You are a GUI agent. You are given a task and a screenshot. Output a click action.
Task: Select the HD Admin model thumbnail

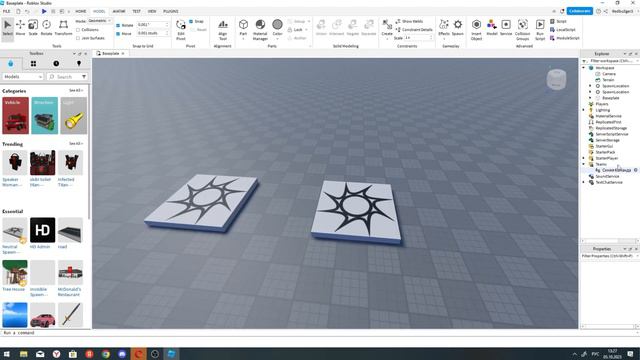pyautogui.click(x=42, y=230)
